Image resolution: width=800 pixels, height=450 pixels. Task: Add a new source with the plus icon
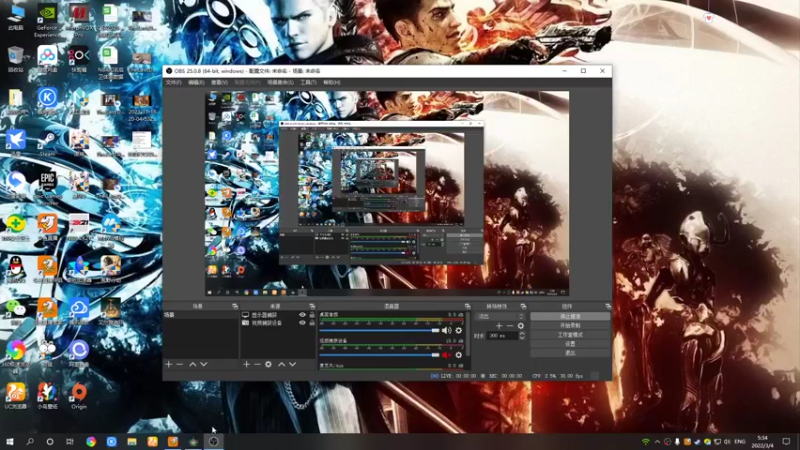[246, 364]
